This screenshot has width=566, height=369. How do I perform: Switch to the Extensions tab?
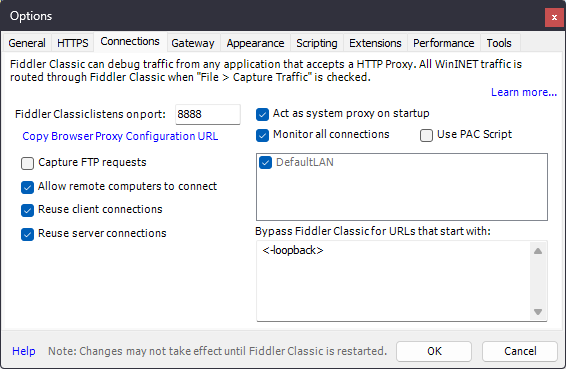(x=375, y=43)
